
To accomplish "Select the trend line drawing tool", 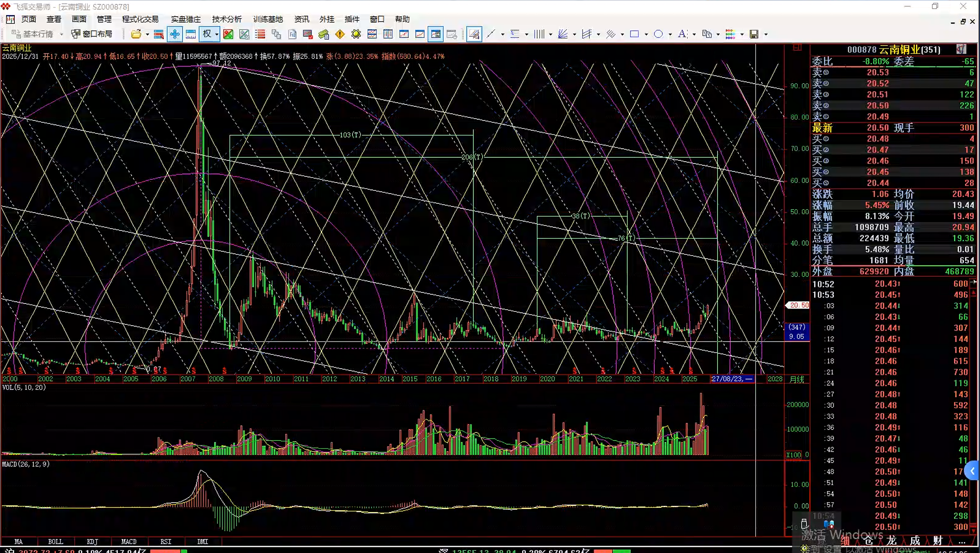I will (x=491, y=34).
